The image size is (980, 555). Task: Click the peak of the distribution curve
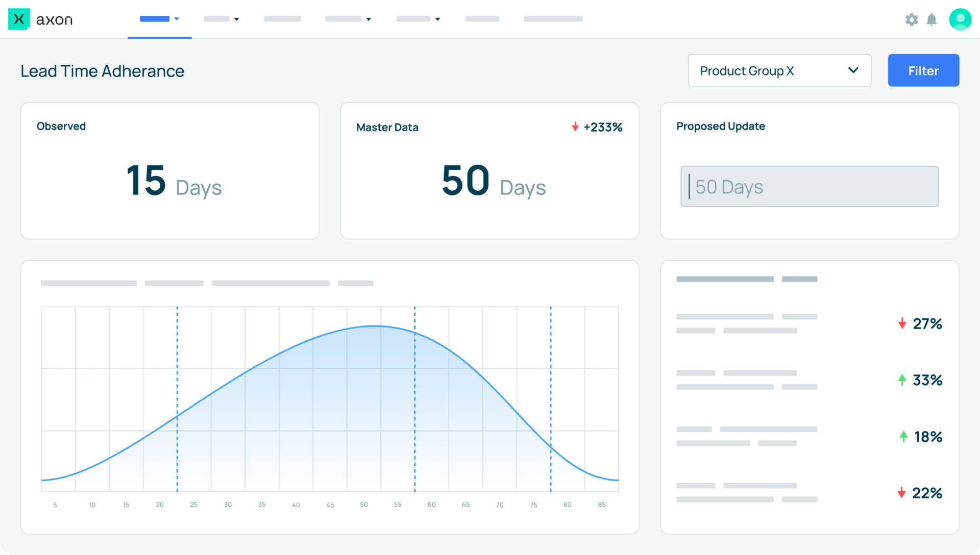click(x=375, y=326)
